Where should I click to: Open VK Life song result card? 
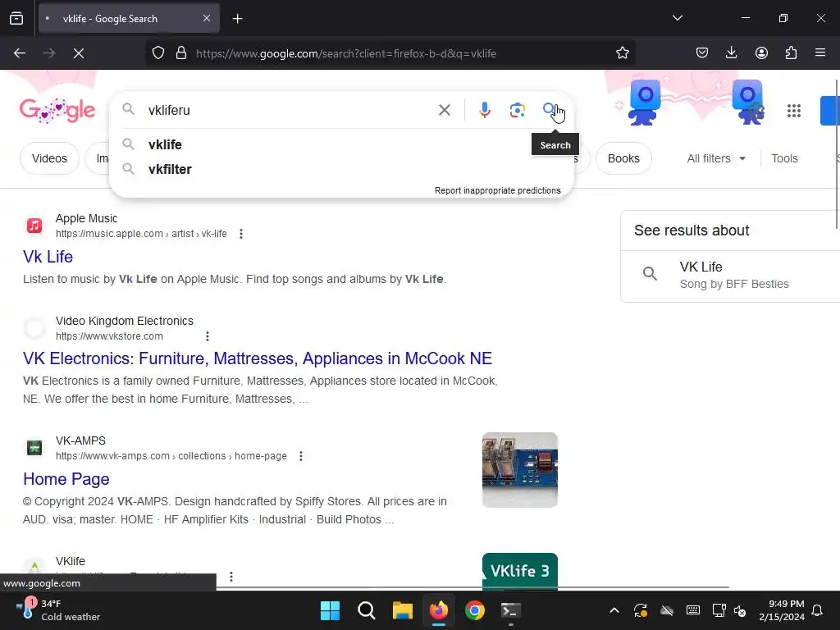pyautogui.click(x=730, y=276)
